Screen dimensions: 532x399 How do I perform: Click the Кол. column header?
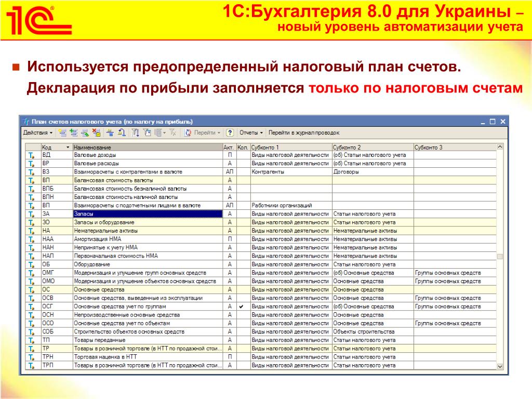(243, 147)
